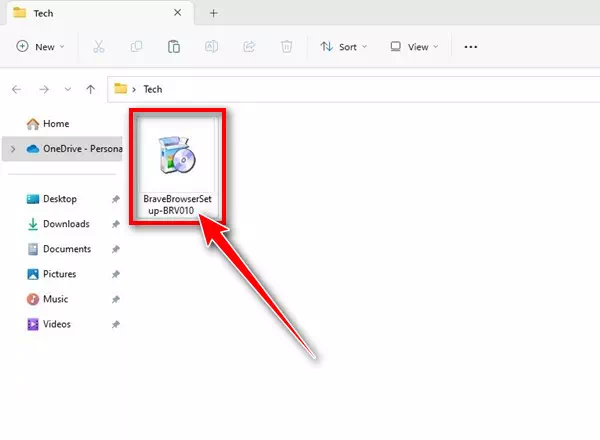Click Tech in the address bar
The height and width of the screenshot is (440, 600).
(x=153, y=89)
